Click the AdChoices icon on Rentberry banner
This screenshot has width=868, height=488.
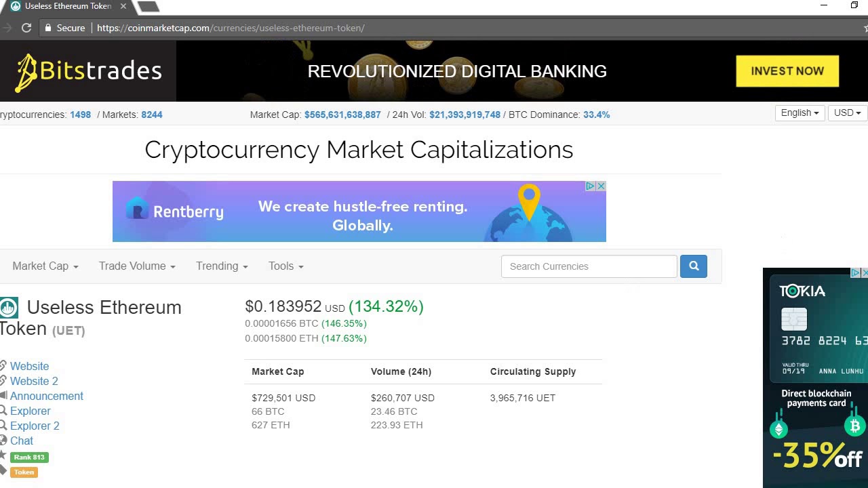[x=591, y=186]
